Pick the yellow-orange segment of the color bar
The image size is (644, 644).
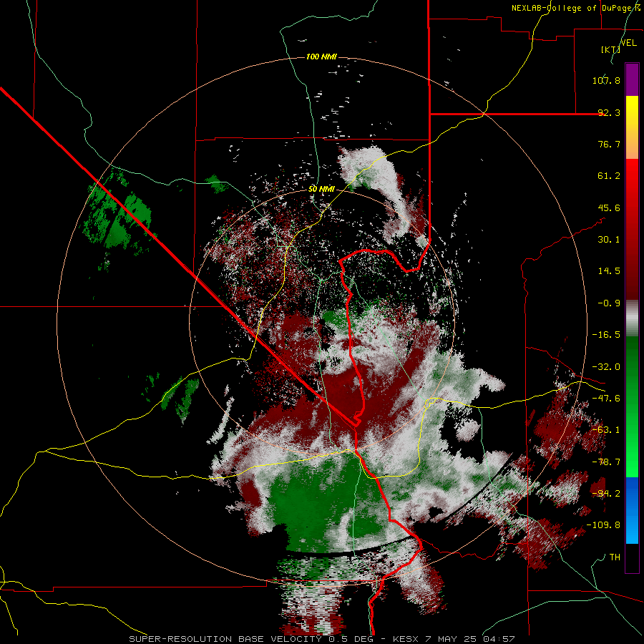coord(632,127)
